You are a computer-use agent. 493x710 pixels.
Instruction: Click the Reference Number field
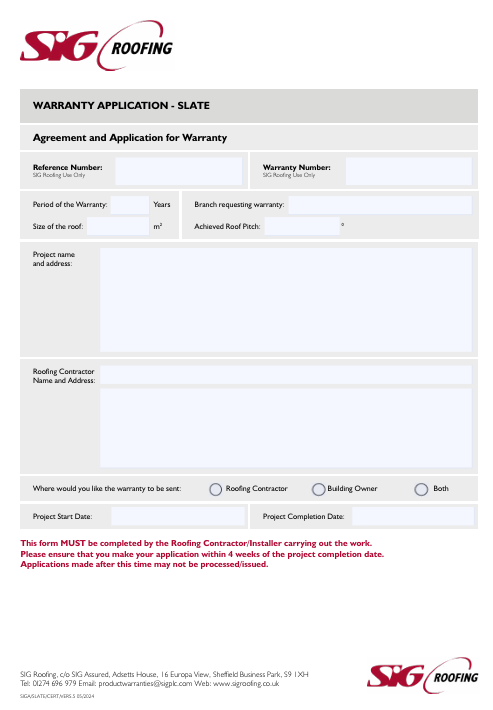tap(178, 171)
